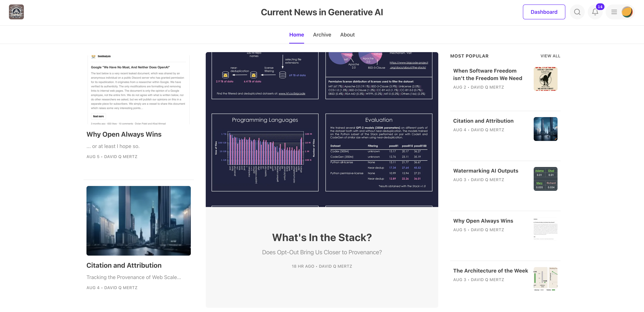The image size is (644, 312).
Task: Click the user avatar icon top right
Action: tap(628, 12)
